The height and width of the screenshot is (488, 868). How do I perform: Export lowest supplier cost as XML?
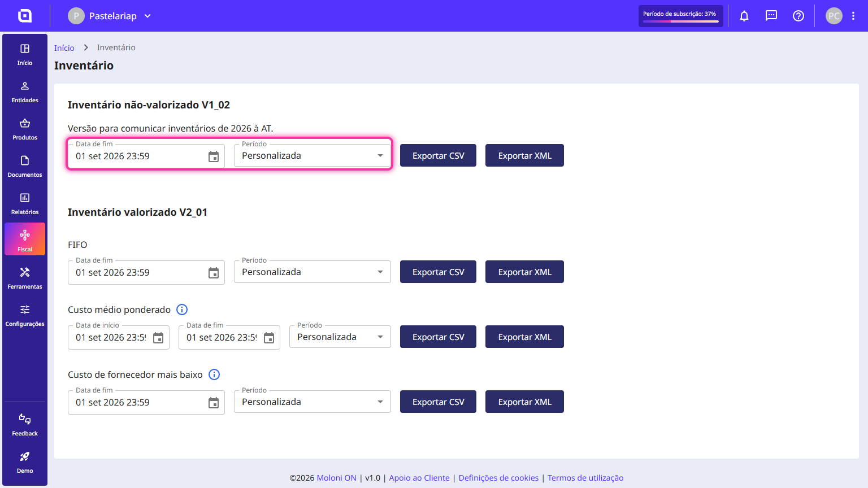(524, 402)
